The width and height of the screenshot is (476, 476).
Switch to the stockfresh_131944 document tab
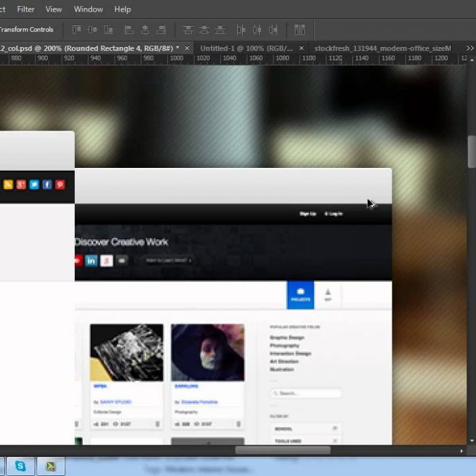(x=381, y=48)
